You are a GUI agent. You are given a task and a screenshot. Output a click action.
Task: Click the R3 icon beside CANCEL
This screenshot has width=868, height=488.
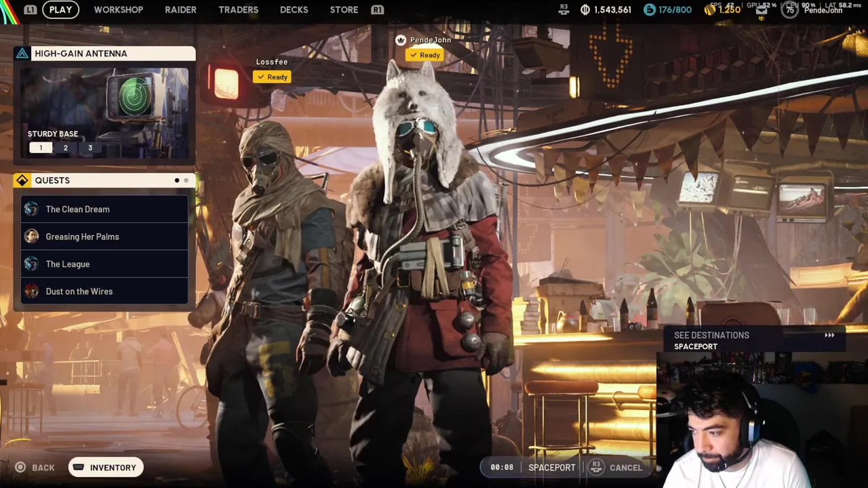[x=596, y=467]
